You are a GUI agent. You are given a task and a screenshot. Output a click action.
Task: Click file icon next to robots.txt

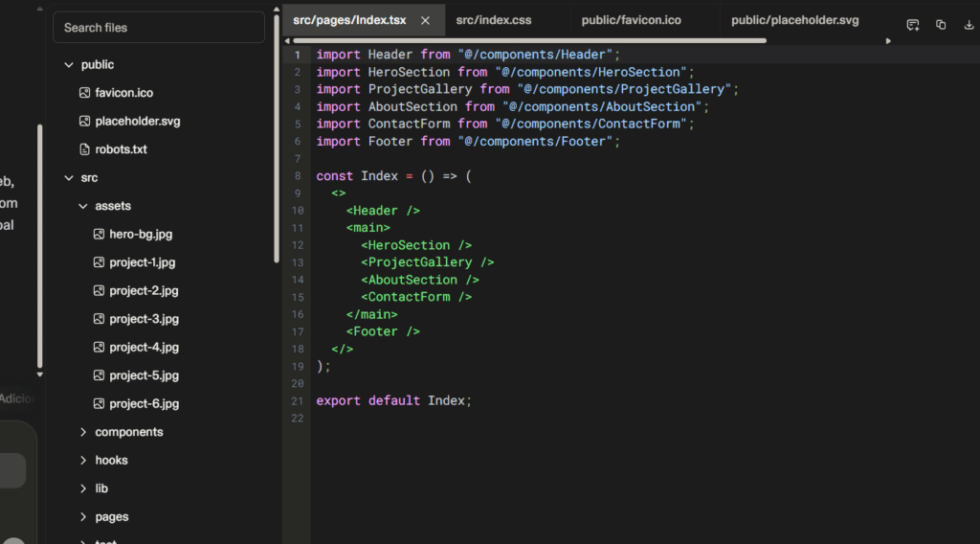[x=84, y=149]
